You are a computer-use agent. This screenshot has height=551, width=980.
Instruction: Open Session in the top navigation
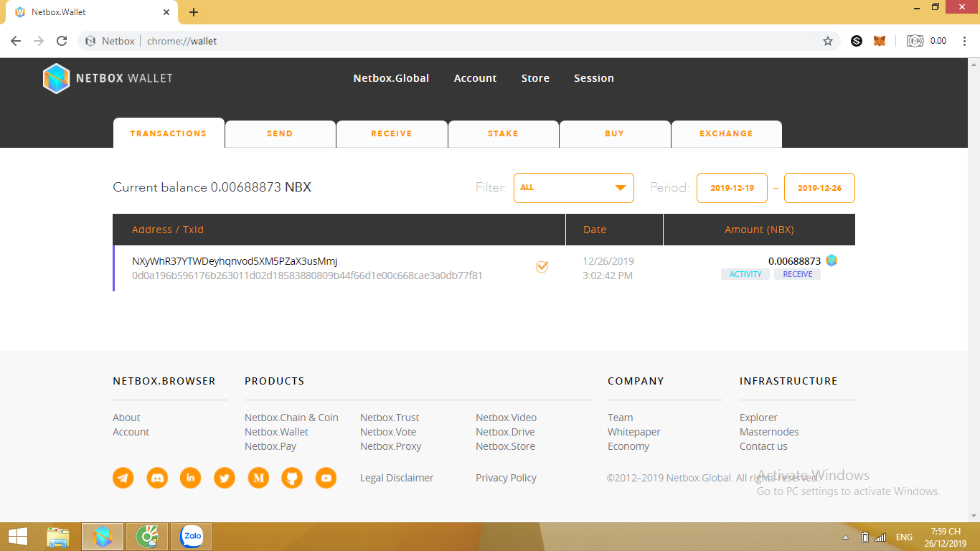pos(594,78)
